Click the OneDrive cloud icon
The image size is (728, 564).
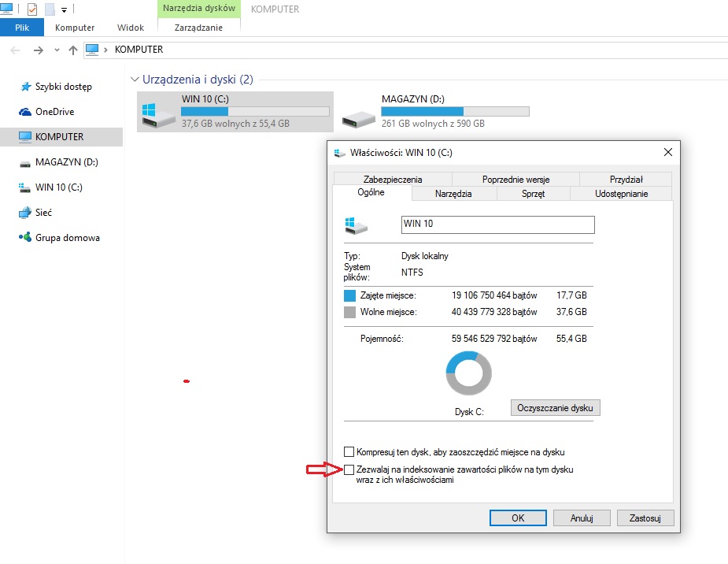pyautogui.click(x=25, y=112)
